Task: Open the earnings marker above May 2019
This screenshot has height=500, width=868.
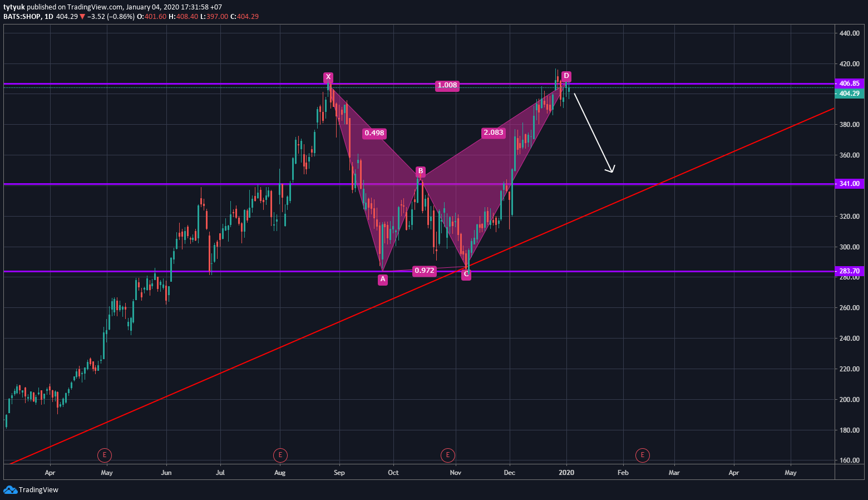Action: pyautogui.click(x=105, y=455)
